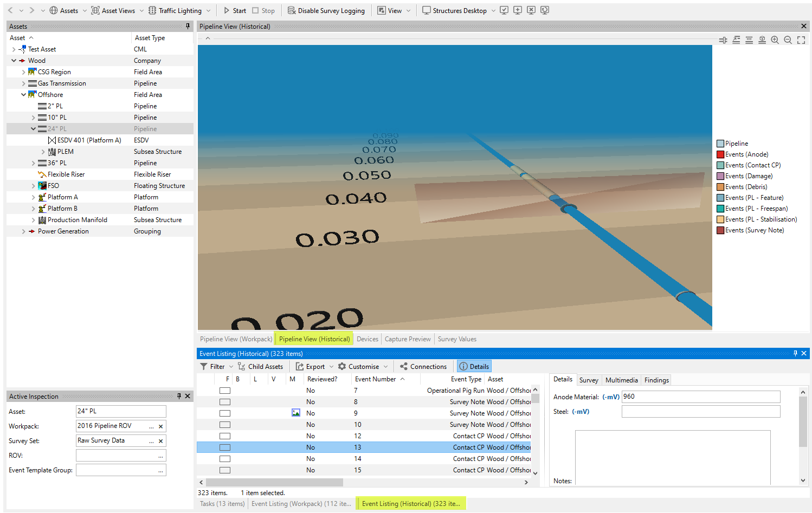Open the Asset Views dropdown
The width and height of the screenshot is (812, 513).
(141, 11)
